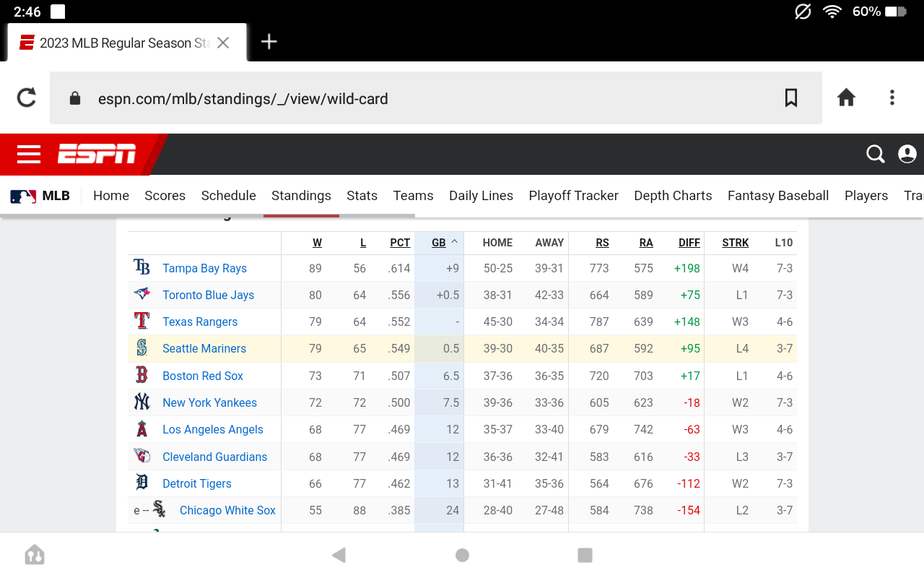Close the 2023 MLB Regular Season tab
924x578 pixels.
point(223,43)
